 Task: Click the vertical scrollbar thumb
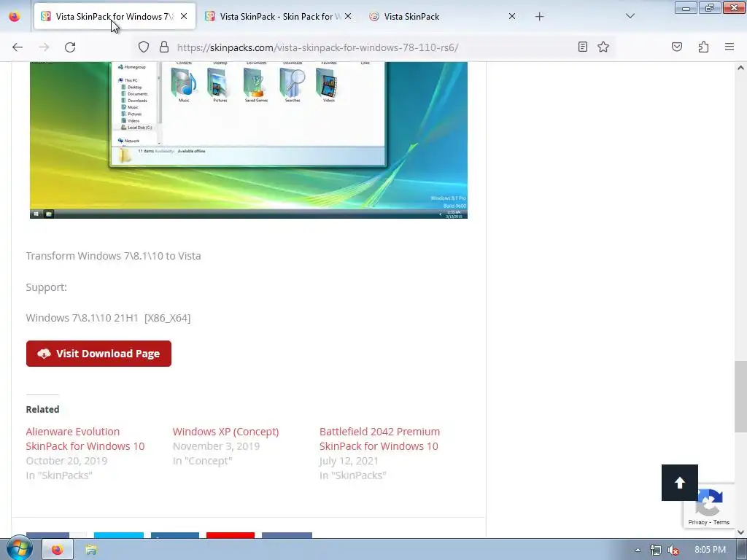pos(740,396)
